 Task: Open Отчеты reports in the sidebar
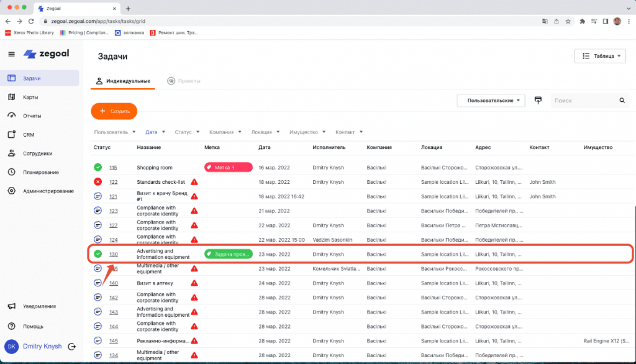tap(32, 116)
